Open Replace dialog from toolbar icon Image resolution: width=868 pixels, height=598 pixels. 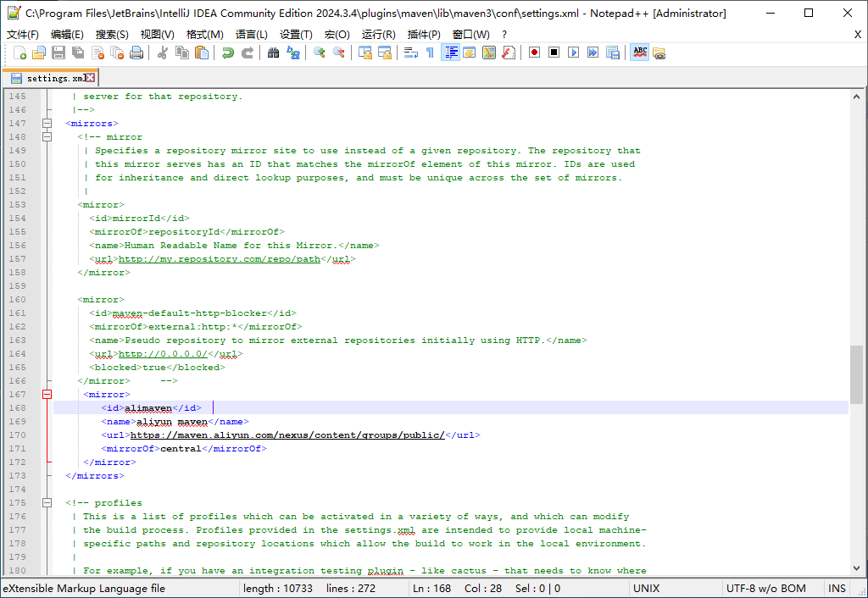tap(292, 53)
